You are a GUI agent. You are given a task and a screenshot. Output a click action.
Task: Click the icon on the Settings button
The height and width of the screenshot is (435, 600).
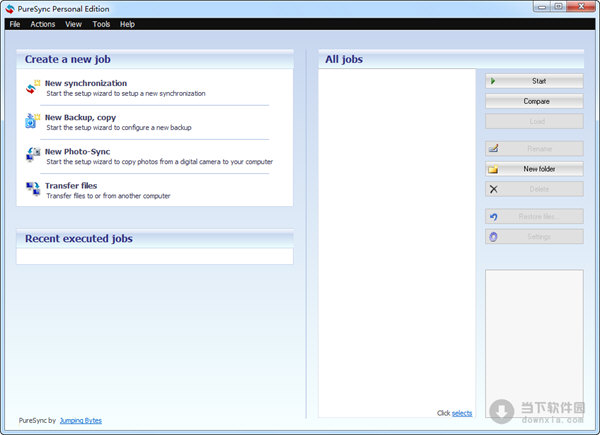pyautogui.click(x=494, y=237)
